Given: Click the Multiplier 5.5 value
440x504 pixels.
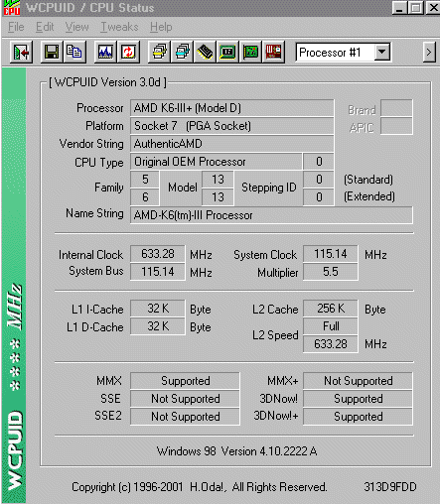Looking at the screenshot, I should click(331, 272).
